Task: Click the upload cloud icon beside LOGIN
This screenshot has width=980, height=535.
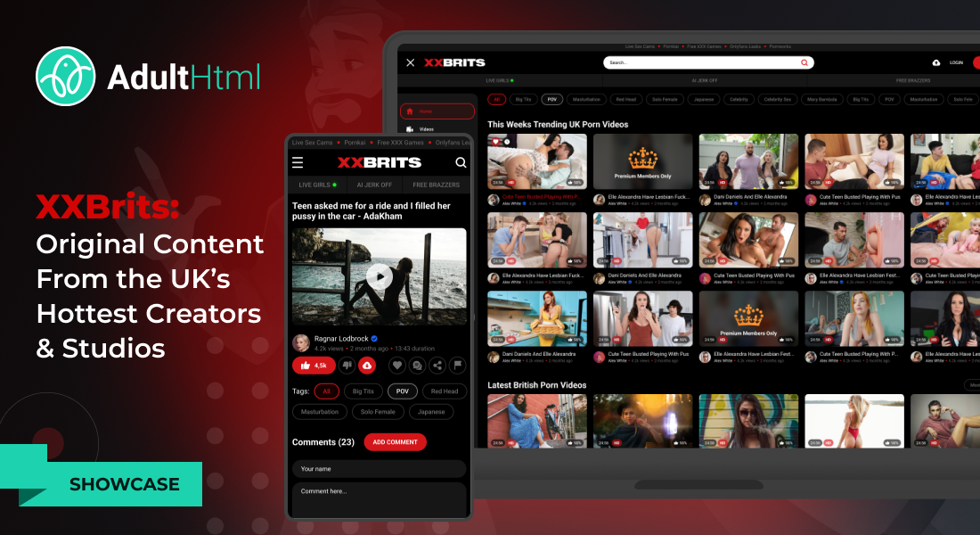Action: pyautogui.click(x=936, y=62)
